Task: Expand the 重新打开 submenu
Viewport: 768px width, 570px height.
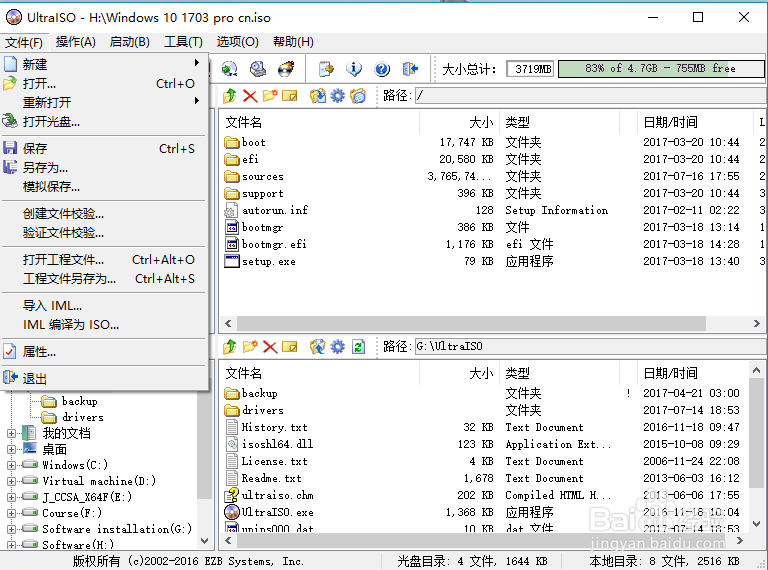Action: [x=103, y=103]
